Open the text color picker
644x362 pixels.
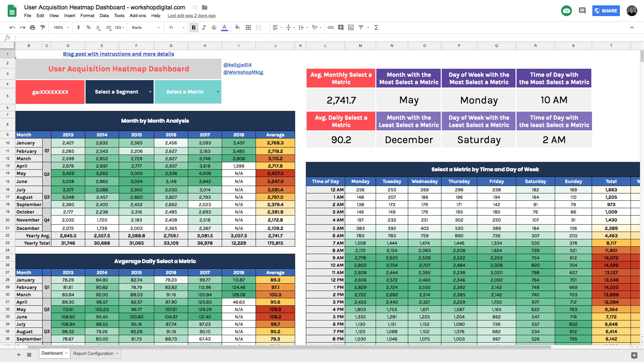(x=224, y=27)
